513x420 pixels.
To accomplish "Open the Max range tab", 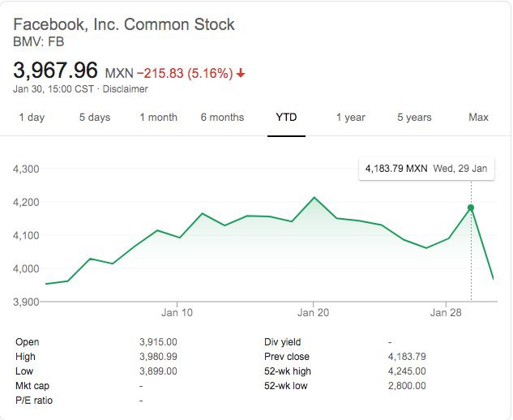I will pos(478,118).
